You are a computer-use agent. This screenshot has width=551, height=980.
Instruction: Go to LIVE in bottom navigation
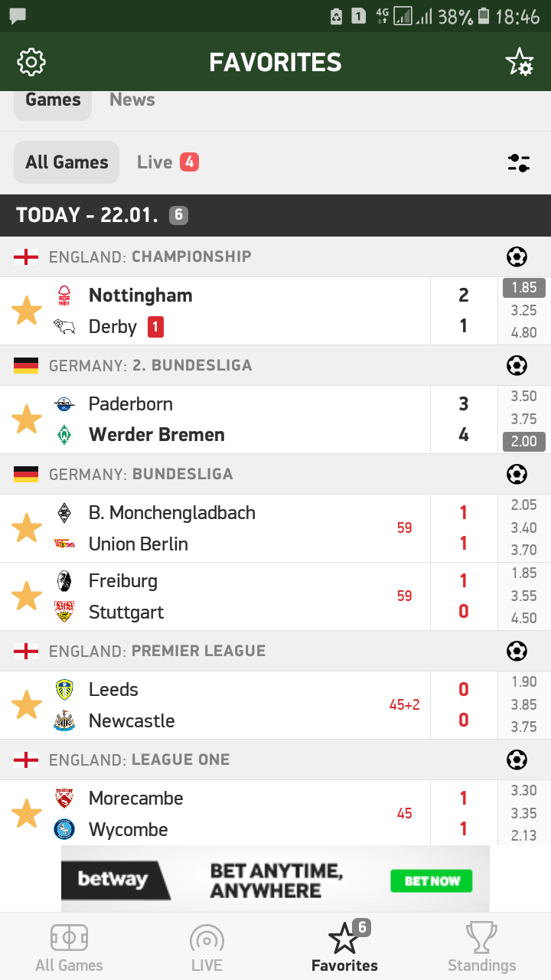click(x=207, y=946)
